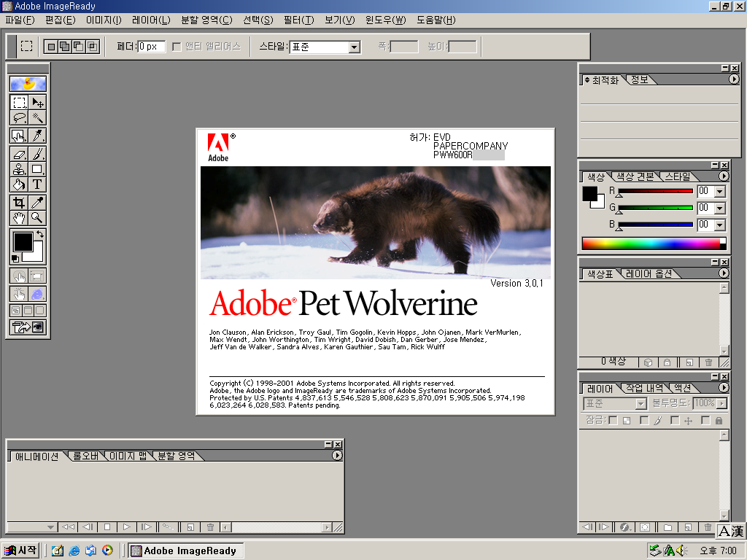747x560 pixels.
Task: Select the Move tool in toolbox
Action: click(x=37, y=102)
